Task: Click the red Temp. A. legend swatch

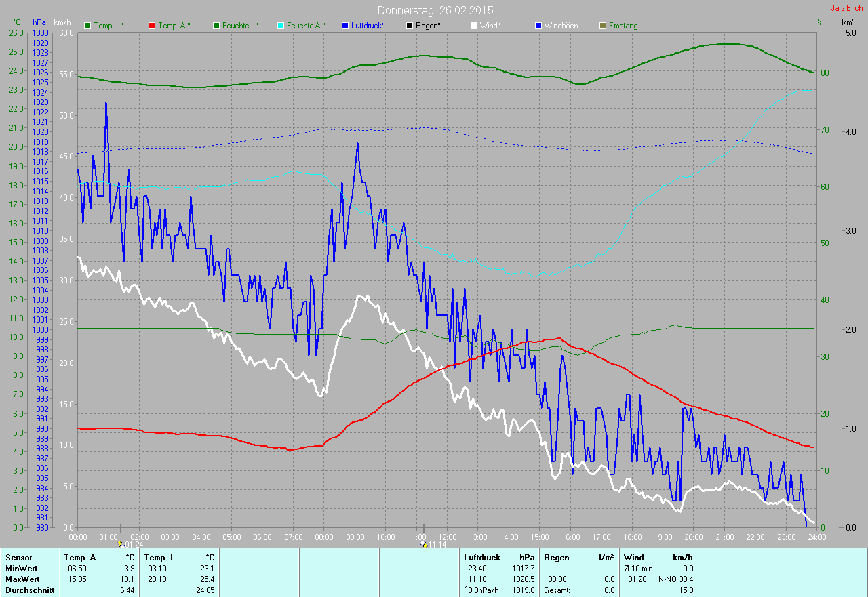Action: (151, 26)
